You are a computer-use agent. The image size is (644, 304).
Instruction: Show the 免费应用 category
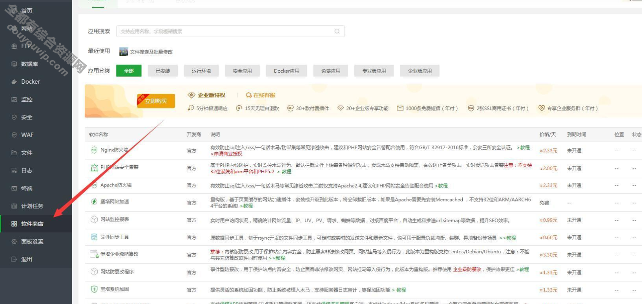(x=331, y=71)
